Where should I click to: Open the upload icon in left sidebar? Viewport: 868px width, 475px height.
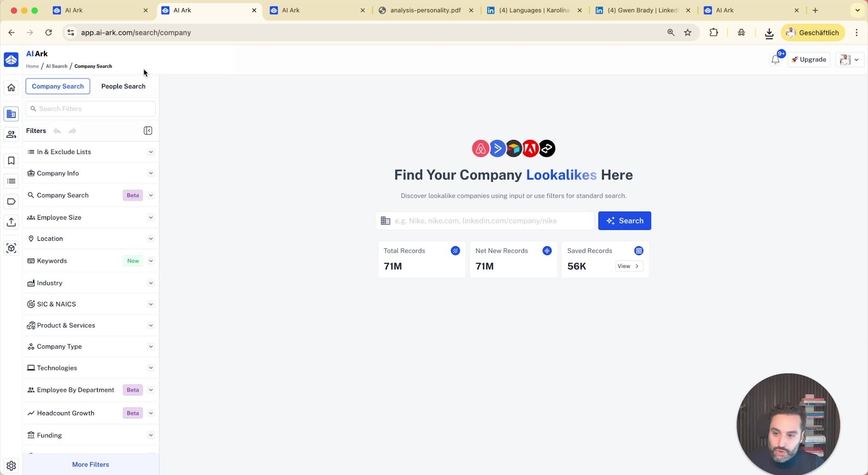[11, 222]
